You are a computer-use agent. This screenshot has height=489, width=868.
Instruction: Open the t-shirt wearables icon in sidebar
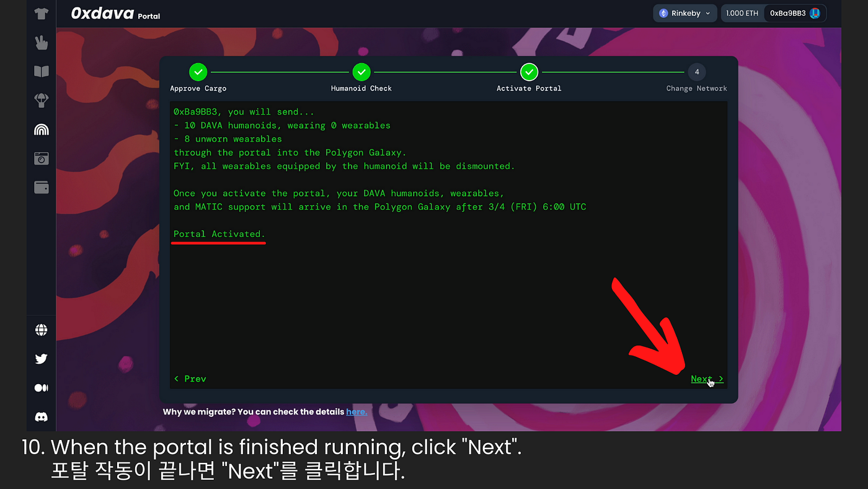[x=42, y=14]
